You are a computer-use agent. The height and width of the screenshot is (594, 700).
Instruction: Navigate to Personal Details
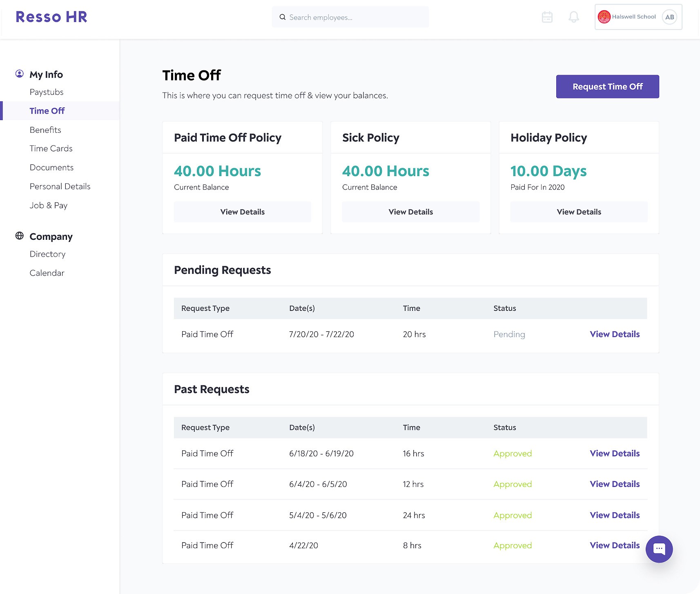pyautogui.click(x=60, y=186)
